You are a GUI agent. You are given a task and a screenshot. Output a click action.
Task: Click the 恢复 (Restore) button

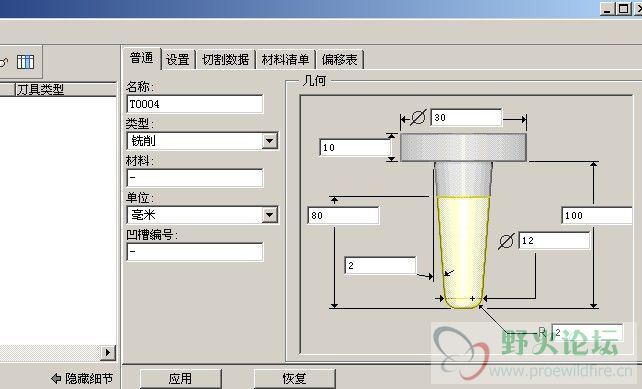(294, 378)
